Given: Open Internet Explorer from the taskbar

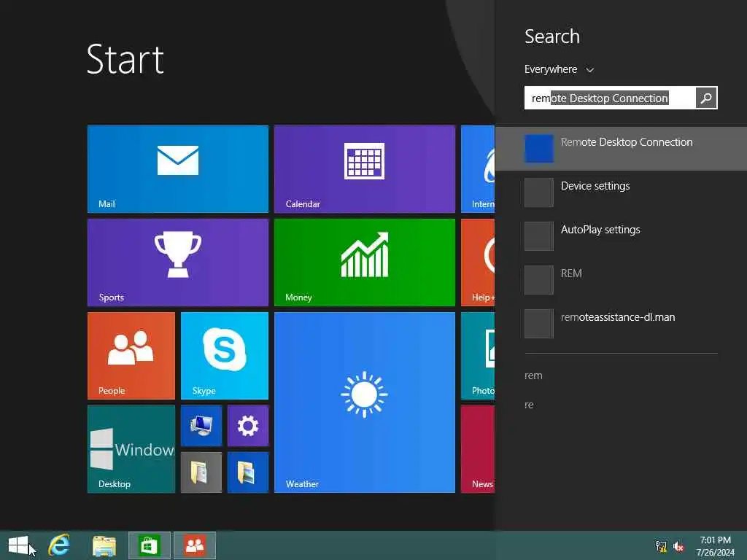Looking at the screenshot, I should pos(59,545).
